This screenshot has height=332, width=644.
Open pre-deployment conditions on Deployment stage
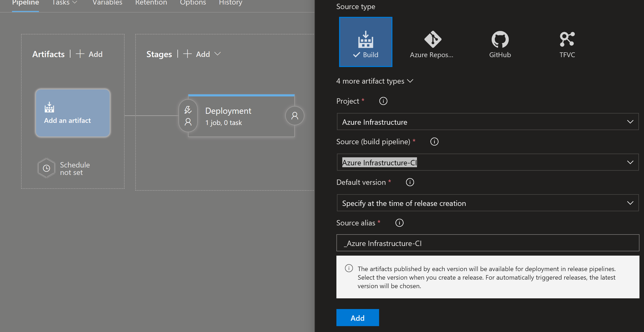tap(188, 116)
